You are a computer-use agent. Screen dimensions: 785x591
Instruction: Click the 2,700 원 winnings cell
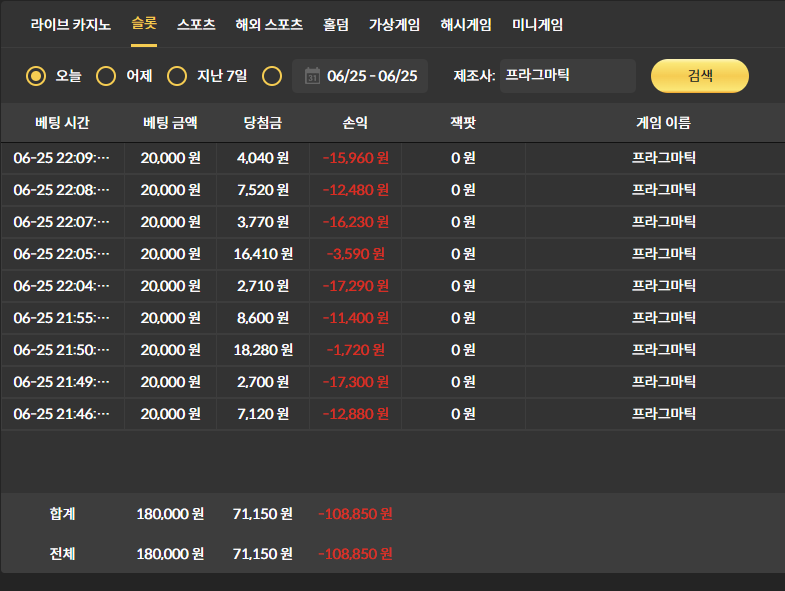coord(263,382)
